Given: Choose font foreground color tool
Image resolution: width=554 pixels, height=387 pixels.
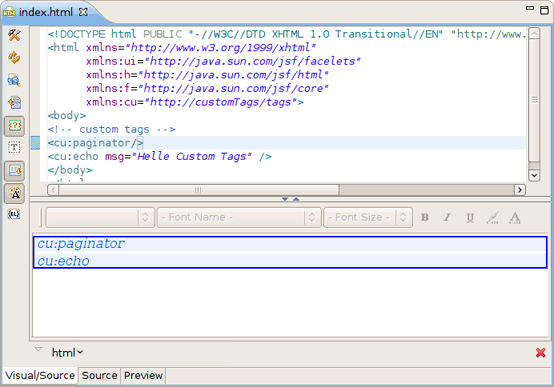Looking at the screenshot, I should tap(515, 217).
